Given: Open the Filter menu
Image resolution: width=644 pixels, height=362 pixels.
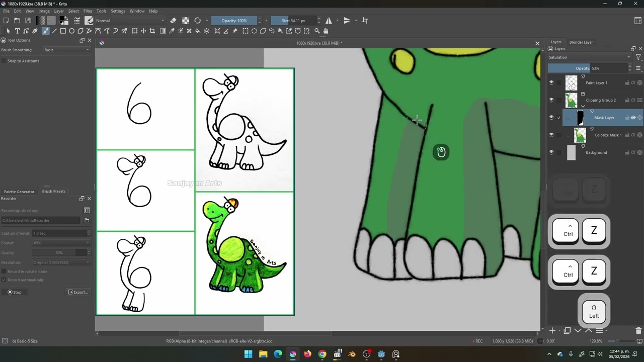Looking at the screenshot, I should coord(88,11).
